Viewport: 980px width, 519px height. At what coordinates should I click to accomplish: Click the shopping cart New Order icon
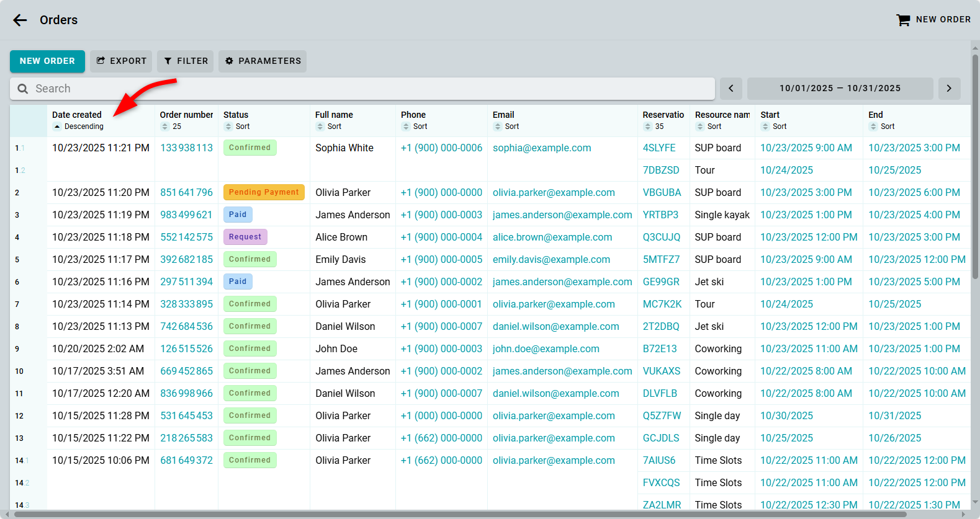903,20
